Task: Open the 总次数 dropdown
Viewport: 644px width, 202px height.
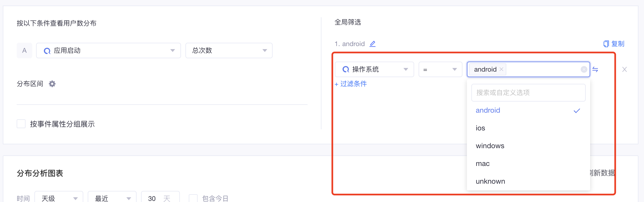Action: pos(229,50)
